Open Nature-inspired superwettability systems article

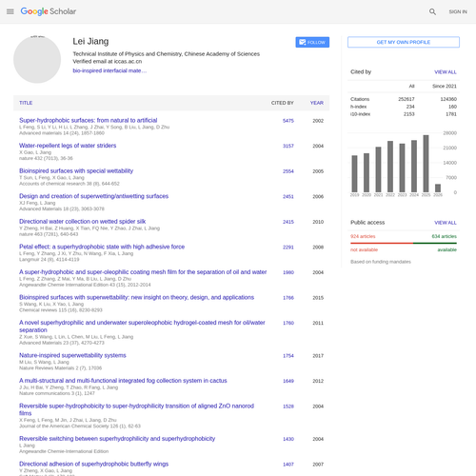(72, 355)
